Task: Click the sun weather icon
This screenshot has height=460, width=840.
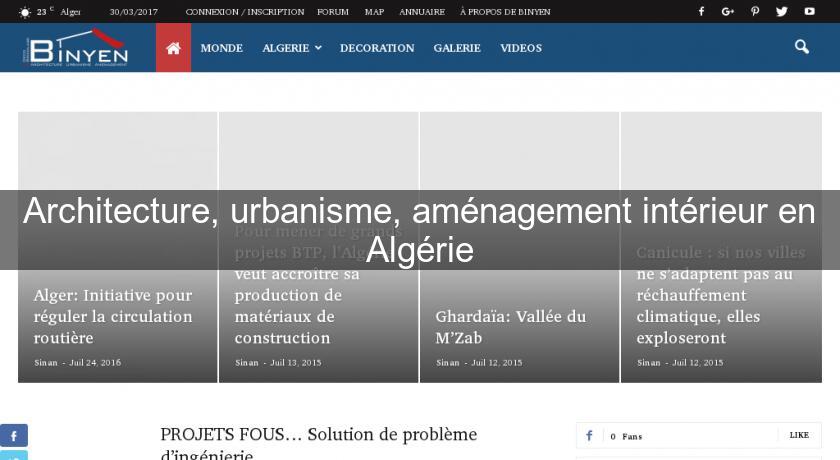Action: tap(25, 12)
